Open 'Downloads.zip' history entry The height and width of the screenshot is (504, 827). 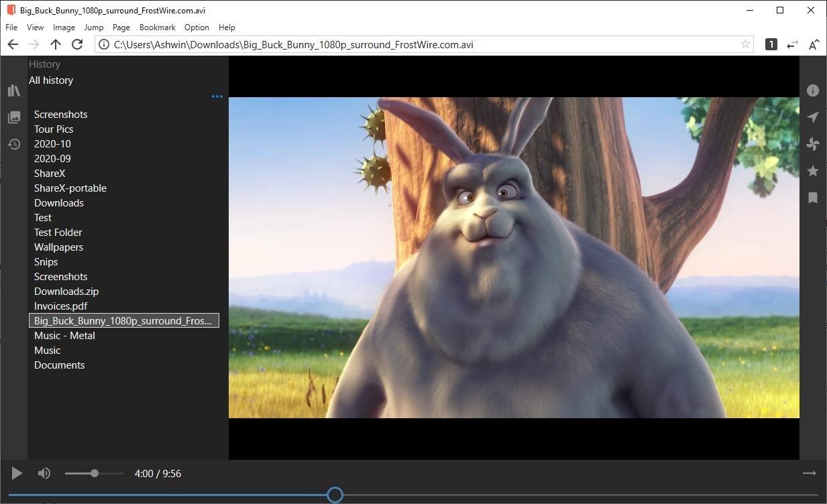(x=66, y=292)
